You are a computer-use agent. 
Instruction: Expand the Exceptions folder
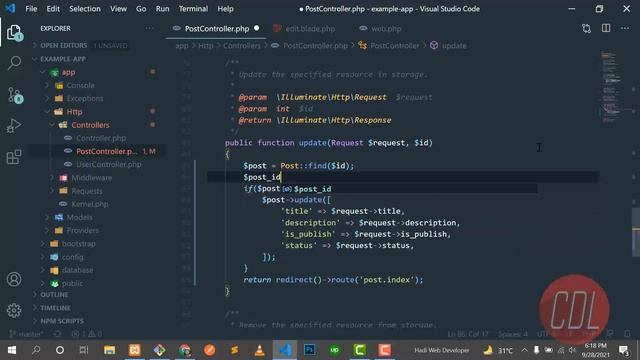85,98
